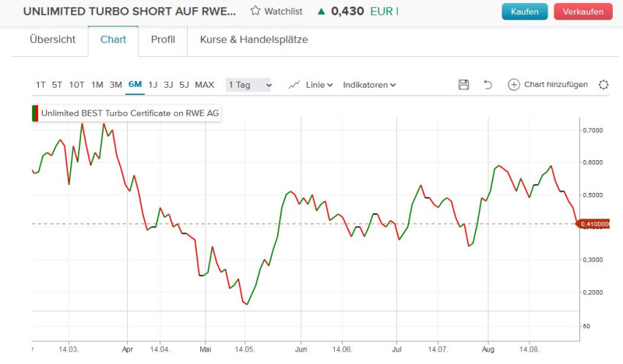623x364 pixels.
Task: Click the red-green legend color marker
Action: (35, 114)
